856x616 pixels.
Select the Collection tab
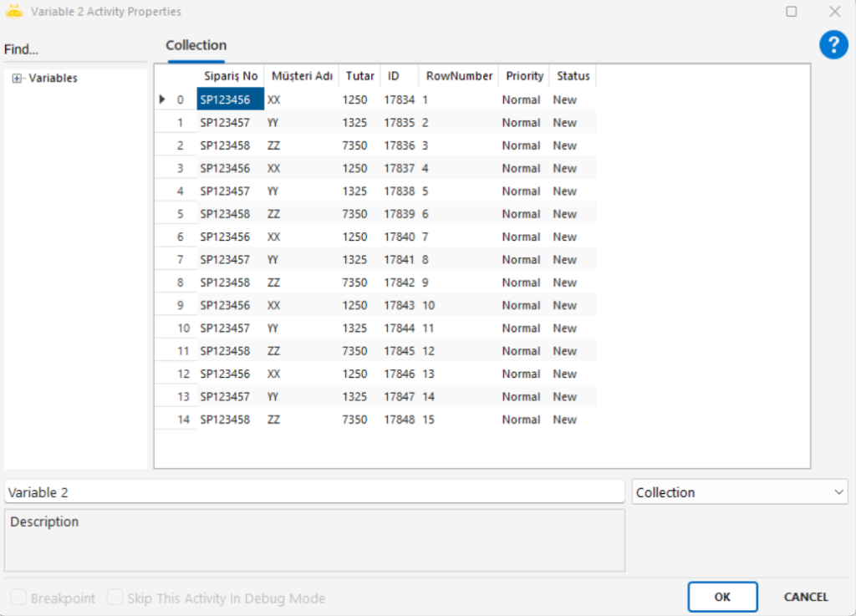click(196, 46)
